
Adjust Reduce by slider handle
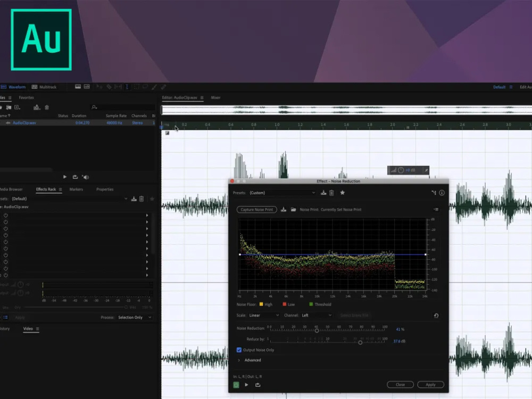(x=360, y=342)
